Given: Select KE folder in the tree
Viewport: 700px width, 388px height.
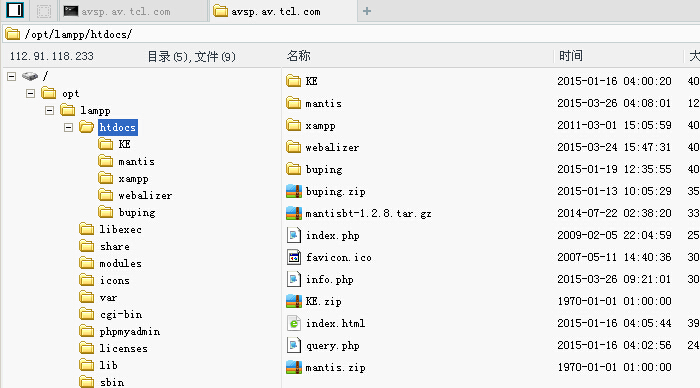Looking at the screenshot, I should tap(125, 144).
